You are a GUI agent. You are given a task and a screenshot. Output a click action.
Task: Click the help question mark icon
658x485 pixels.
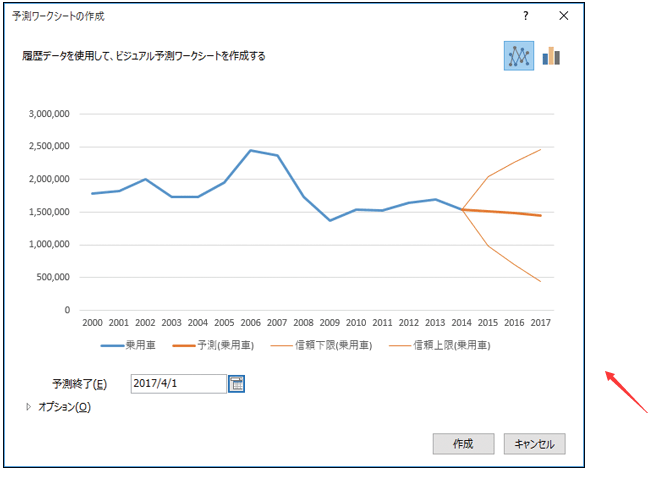pos(526,16)
